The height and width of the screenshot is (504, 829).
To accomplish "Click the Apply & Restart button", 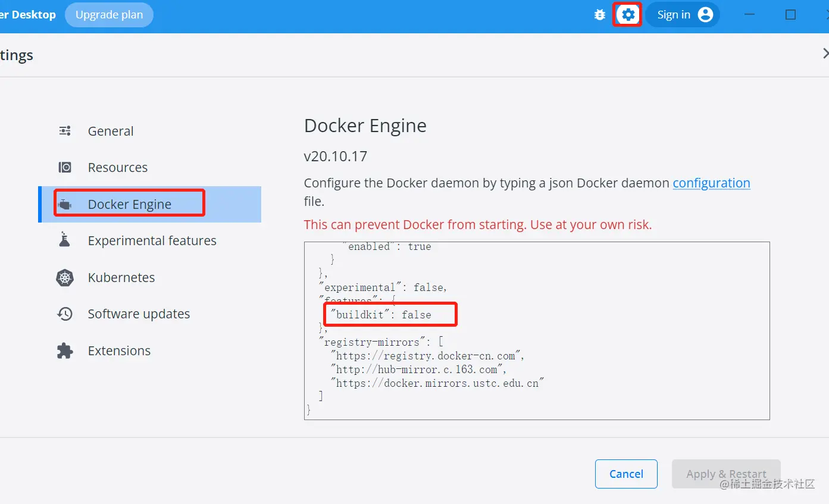I will point(726,474).
